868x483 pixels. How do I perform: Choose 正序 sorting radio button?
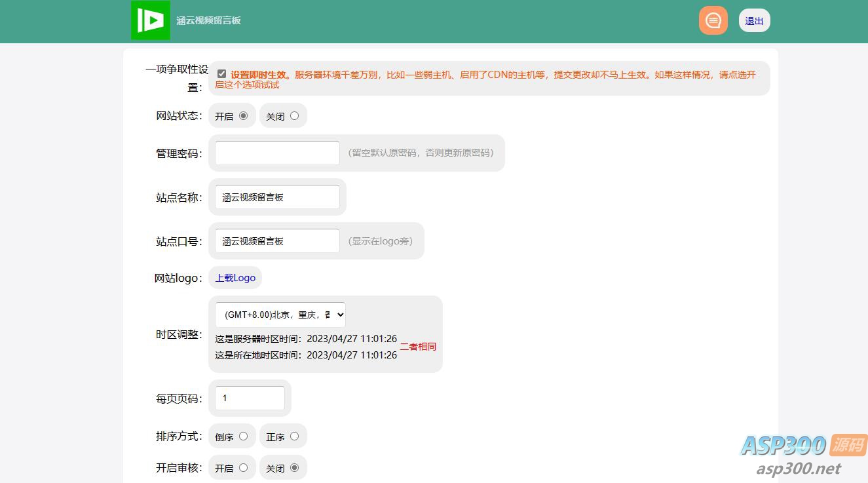(x=294, y=436)
